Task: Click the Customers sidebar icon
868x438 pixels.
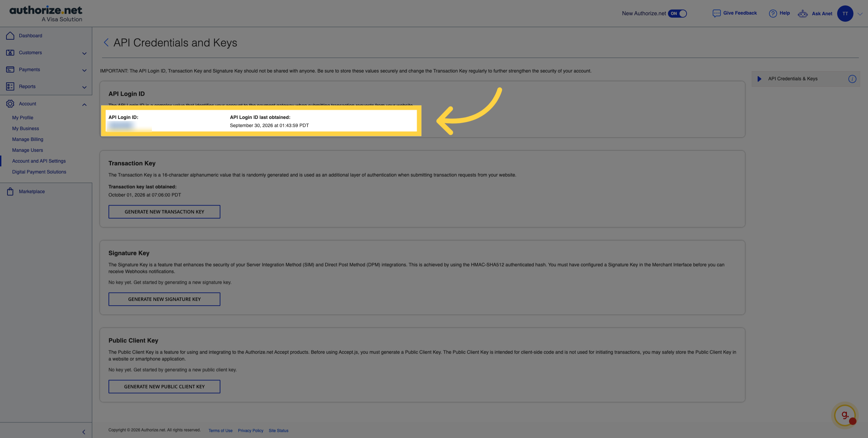Action: [x=10, y=53]
